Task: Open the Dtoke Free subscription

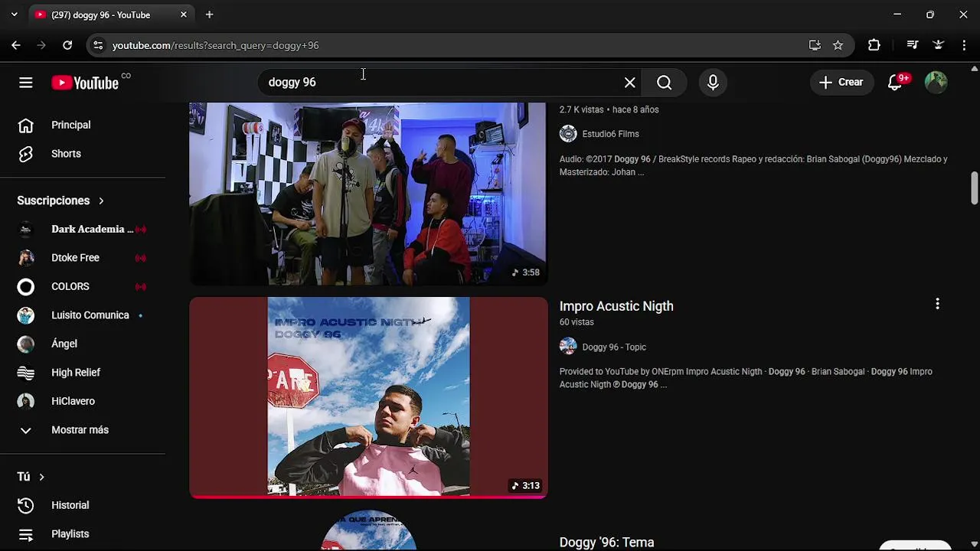Action: pyautogui.click(x=83, y=258)
